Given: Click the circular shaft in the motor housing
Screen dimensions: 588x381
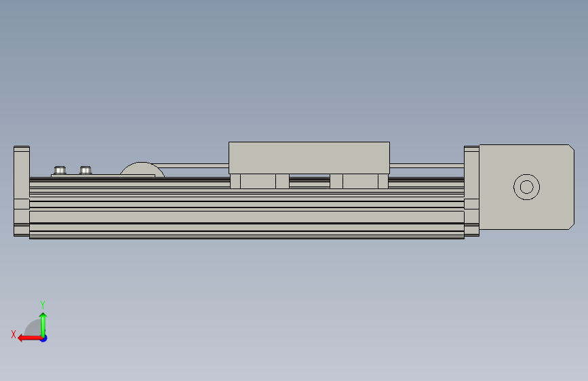Looking at the screenshot, I should 526,186.
